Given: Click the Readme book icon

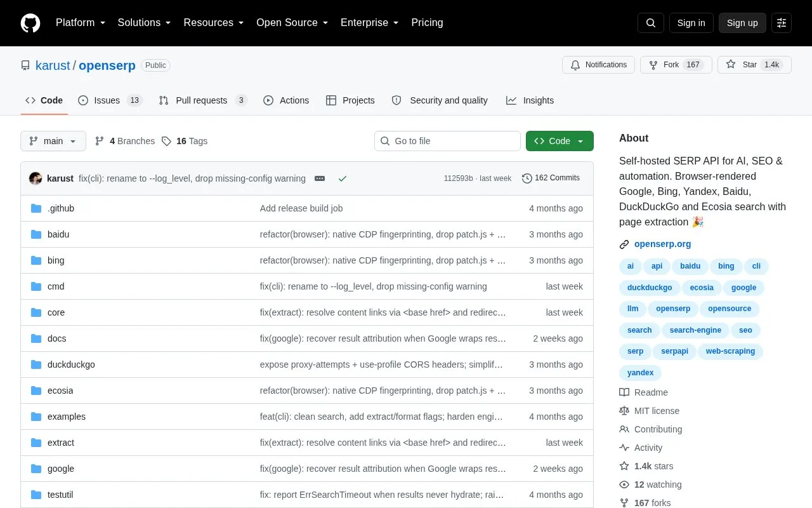Looking at the screenshot, I should pos(624,392).
